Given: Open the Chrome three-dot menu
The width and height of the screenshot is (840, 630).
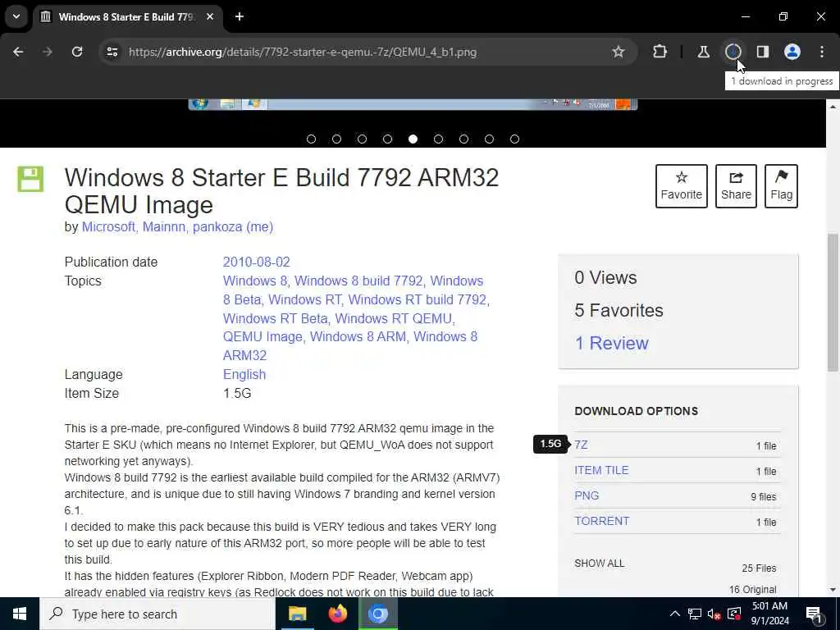Looking at the screenshot, I should (822, 52).
